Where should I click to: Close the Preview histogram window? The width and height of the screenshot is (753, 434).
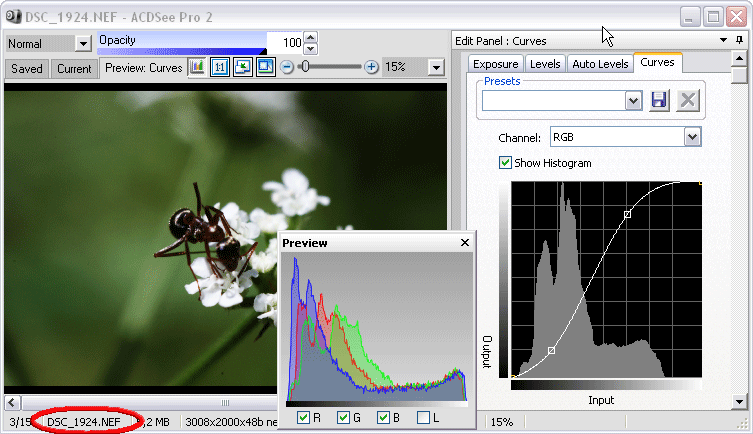(464, 242)
